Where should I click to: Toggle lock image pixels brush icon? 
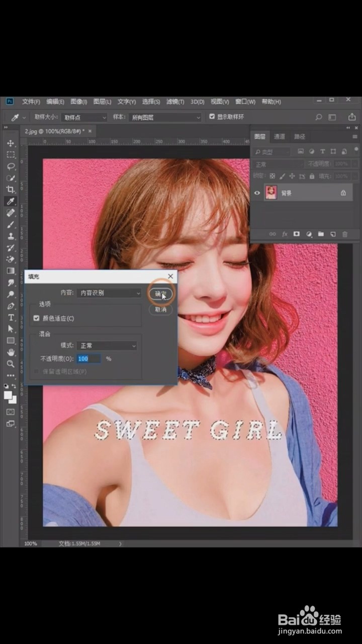coord(282,176)
